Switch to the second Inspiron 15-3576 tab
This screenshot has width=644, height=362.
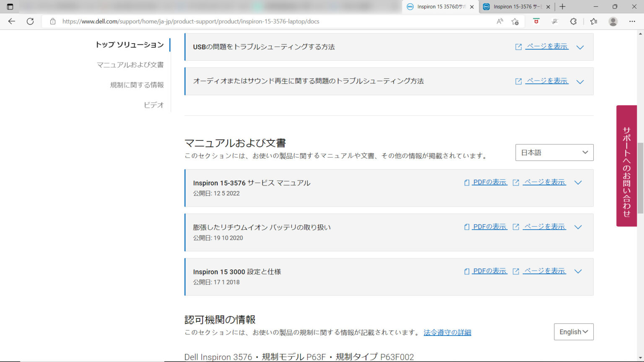[x=515, y=7]
